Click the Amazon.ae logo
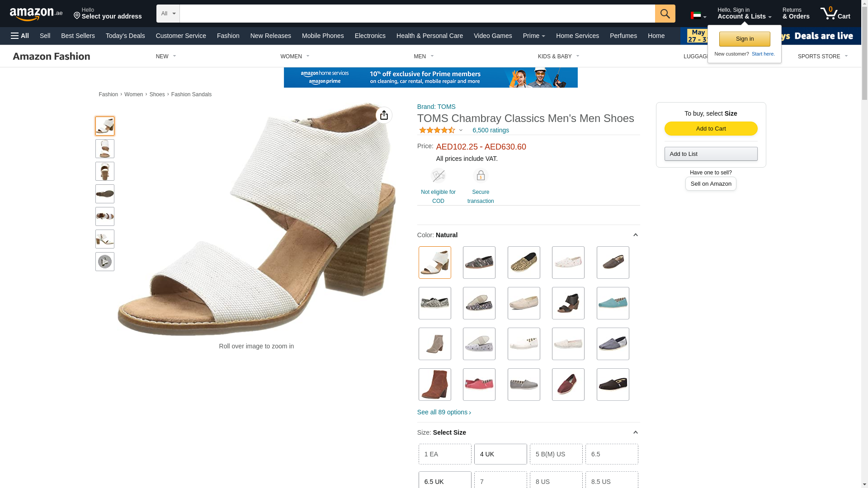868x488 pixels. [x=36, y=14]
